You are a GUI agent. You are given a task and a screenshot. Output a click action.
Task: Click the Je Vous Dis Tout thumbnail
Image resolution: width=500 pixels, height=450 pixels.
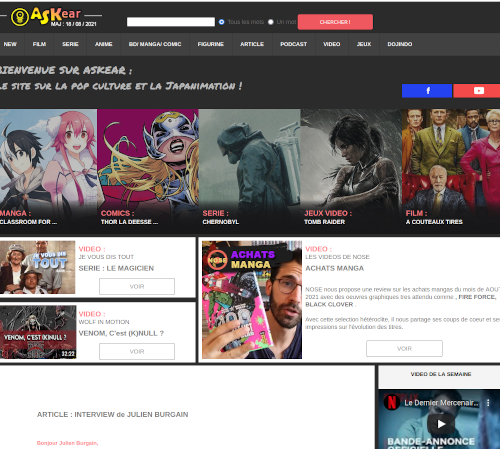[x=37, y=267]
